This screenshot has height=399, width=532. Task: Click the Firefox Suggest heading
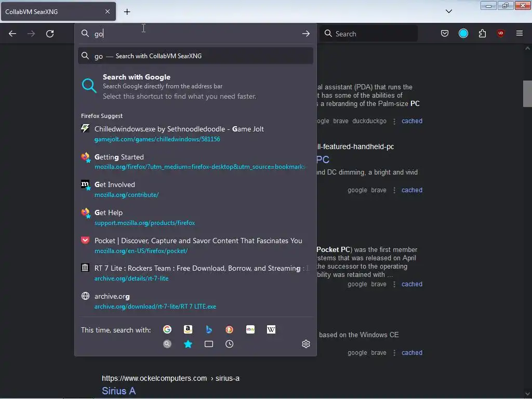click(102, 116)
